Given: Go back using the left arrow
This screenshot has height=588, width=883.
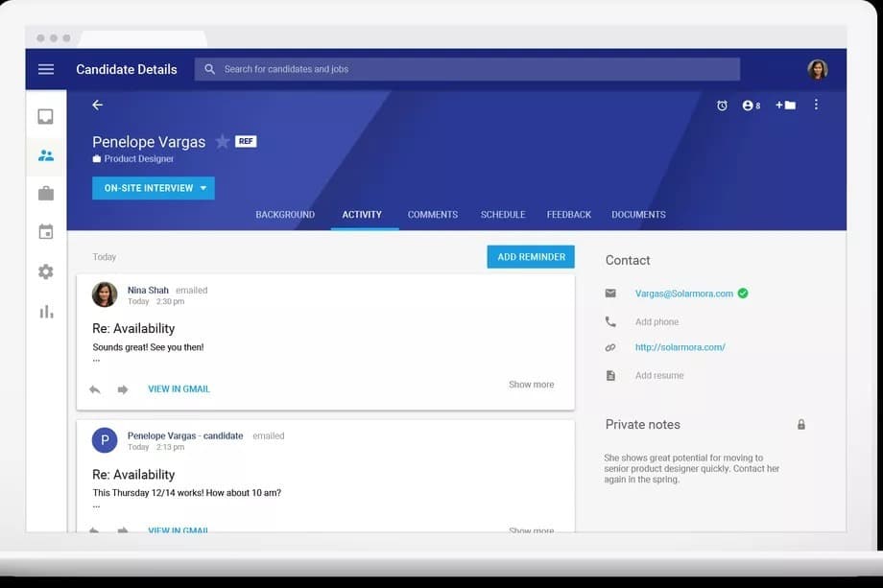Looking at the screenshot, I should pyautogui.click(x=97, y=105).
